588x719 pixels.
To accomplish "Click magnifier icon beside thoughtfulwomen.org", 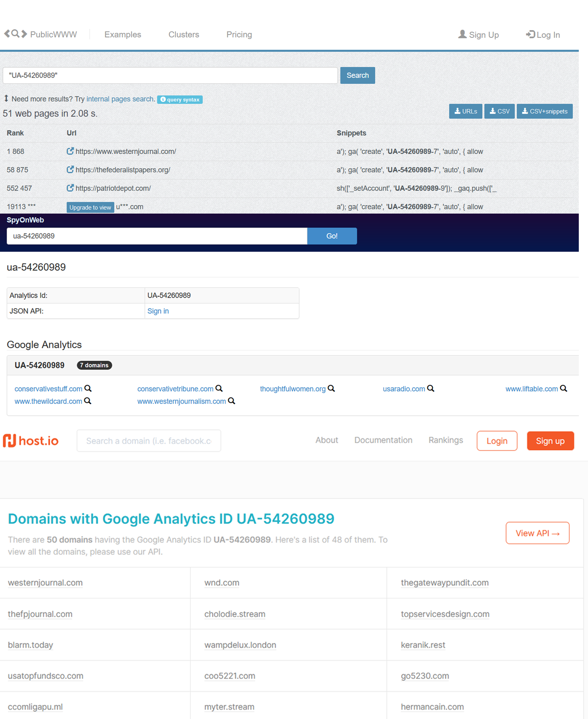I will click(x=331, y=388).
